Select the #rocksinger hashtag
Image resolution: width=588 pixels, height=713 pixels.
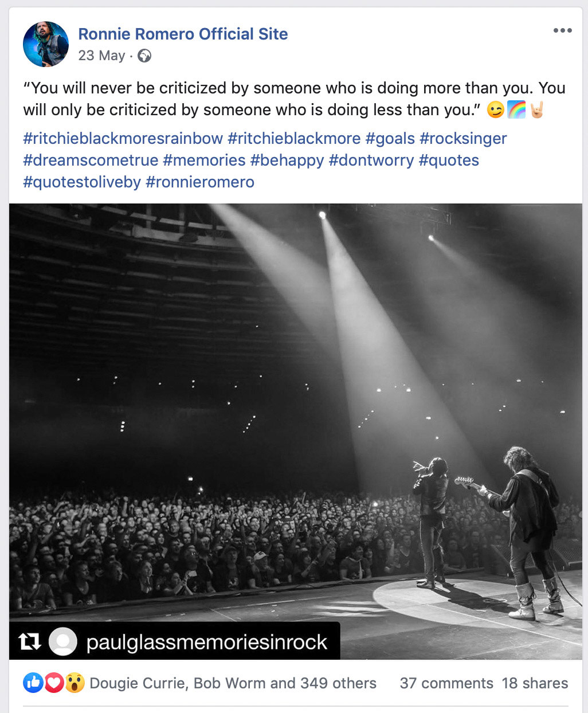tap(463, 139)
